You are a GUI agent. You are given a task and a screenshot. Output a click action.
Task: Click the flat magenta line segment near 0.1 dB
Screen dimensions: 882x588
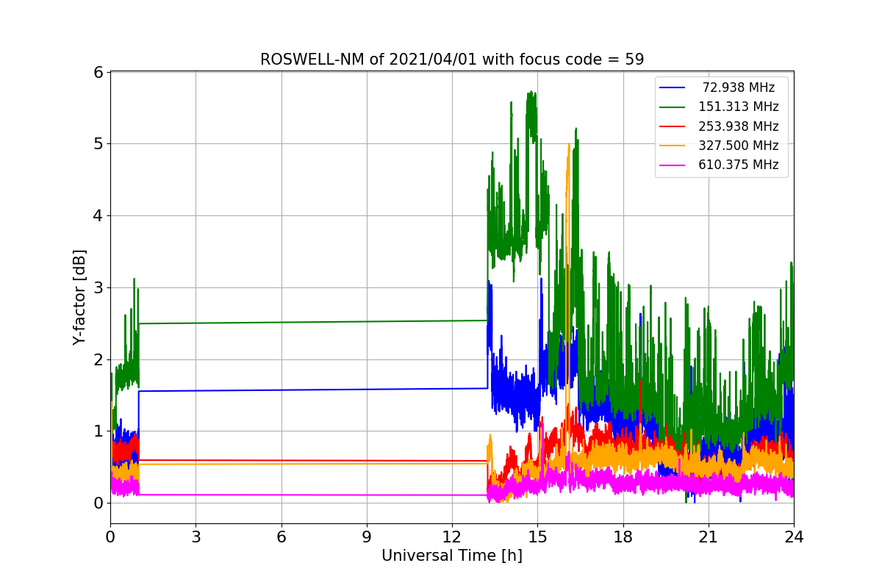pos(312,495)
